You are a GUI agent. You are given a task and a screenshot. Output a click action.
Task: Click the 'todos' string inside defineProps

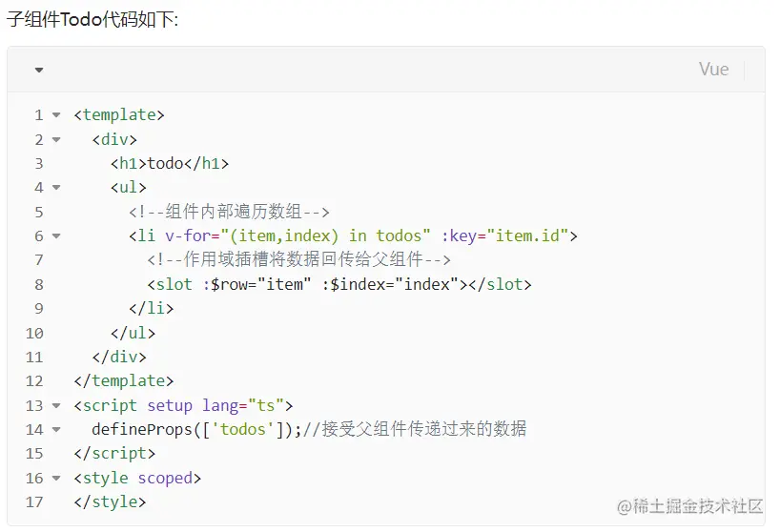(248, 429)
